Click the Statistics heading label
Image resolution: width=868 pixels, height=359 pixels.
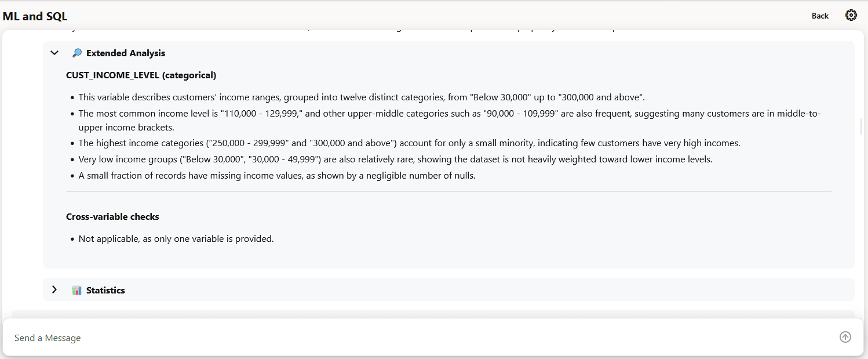[x=105, y=290]
